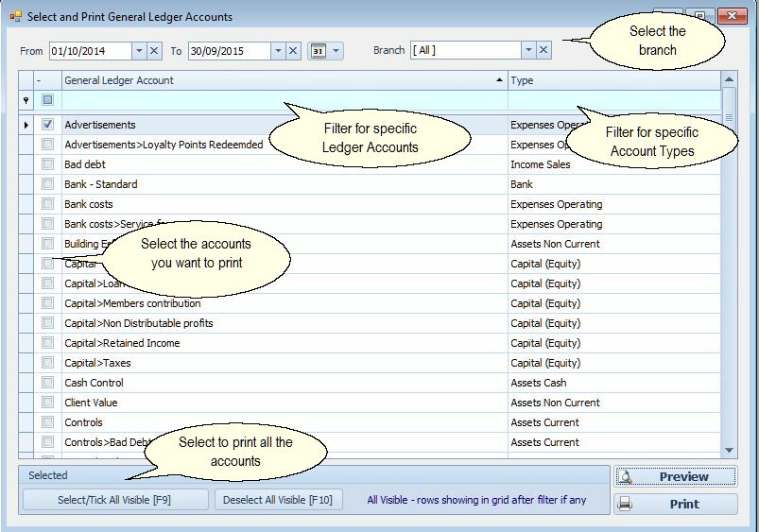Clear the From date with X button

(155, 51)
